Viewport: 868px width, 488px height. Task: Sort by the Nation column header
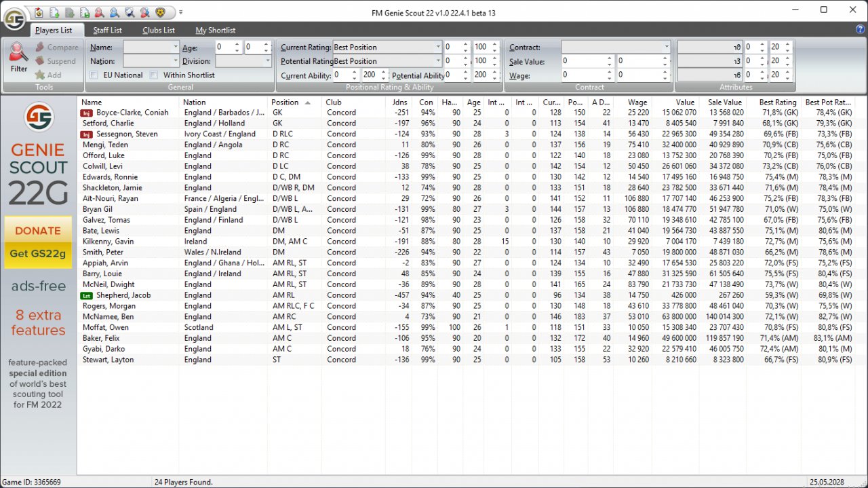click(x=224, y=102)
